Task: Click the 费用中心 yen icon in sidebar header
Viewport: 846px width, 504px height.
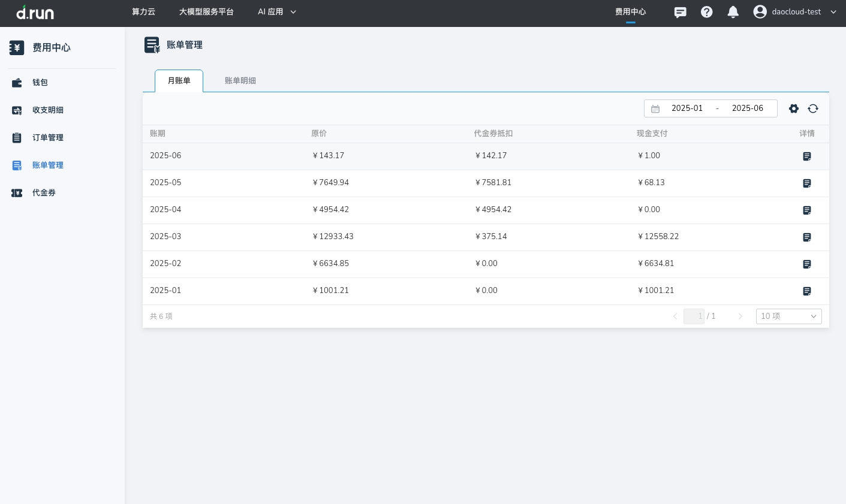Action: [x=17, y=48]
